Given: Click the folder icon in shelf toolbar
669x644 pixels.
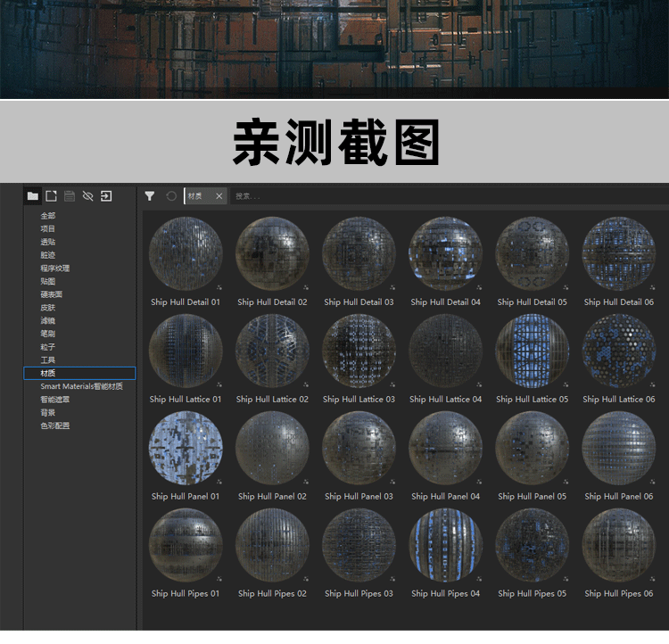Looking at the screenshot, I should click(x=33, y=196).
